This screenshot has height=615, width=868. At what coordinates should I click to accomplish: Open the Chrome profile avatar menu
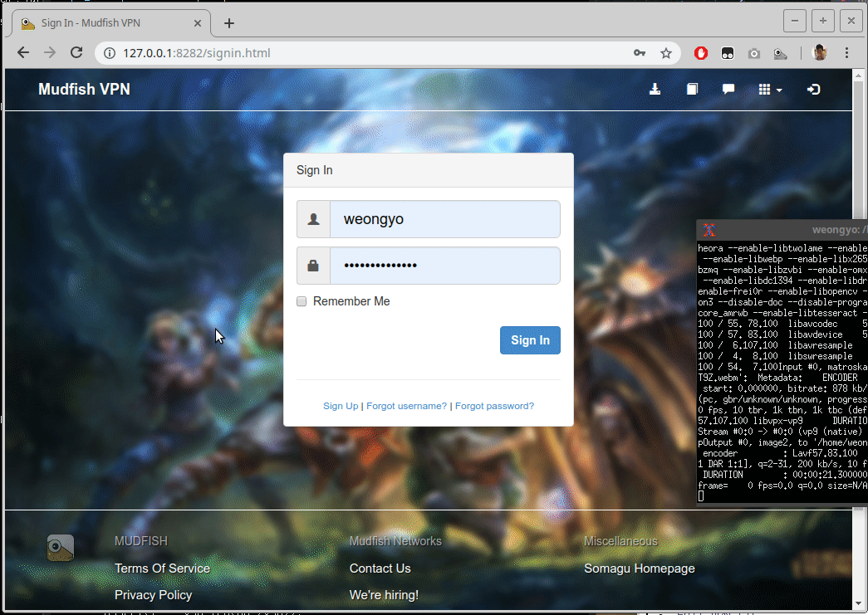click(x=819, y=53)
